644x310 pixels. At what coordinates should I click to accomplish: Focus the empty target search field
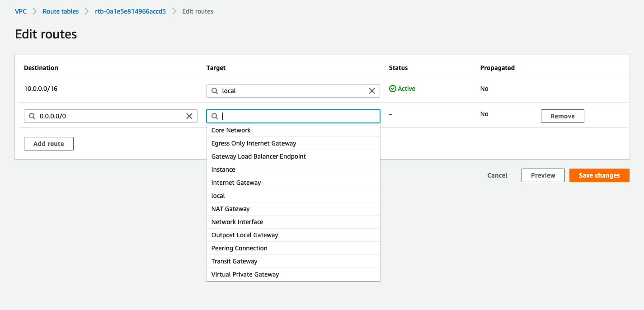[298, 116]
